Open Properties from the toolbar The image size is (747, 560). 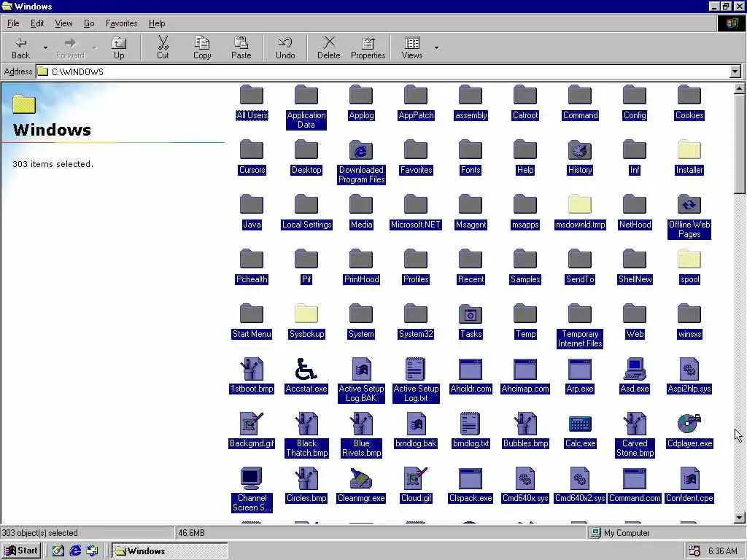tap(368, 48)
